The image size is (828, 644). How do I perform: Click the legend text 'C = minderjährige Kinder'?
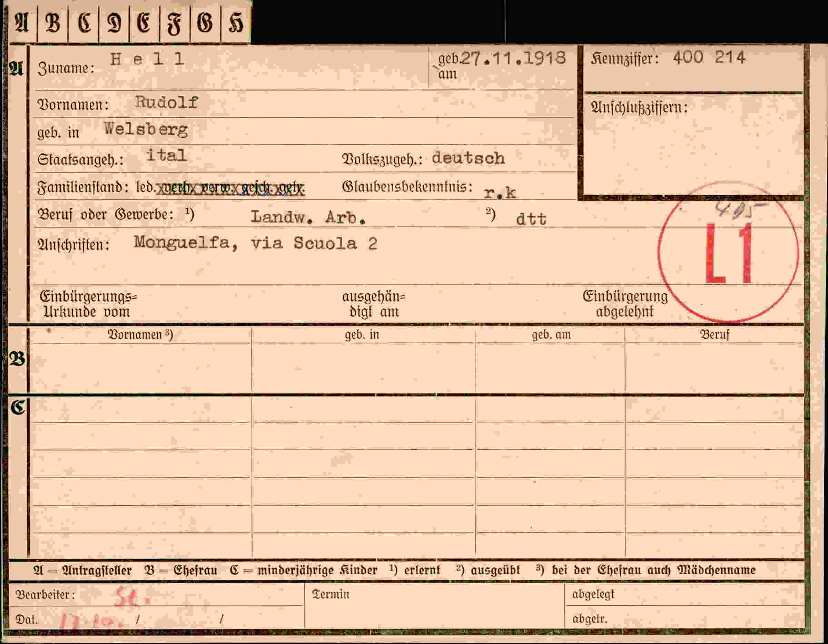pos(304,570)
